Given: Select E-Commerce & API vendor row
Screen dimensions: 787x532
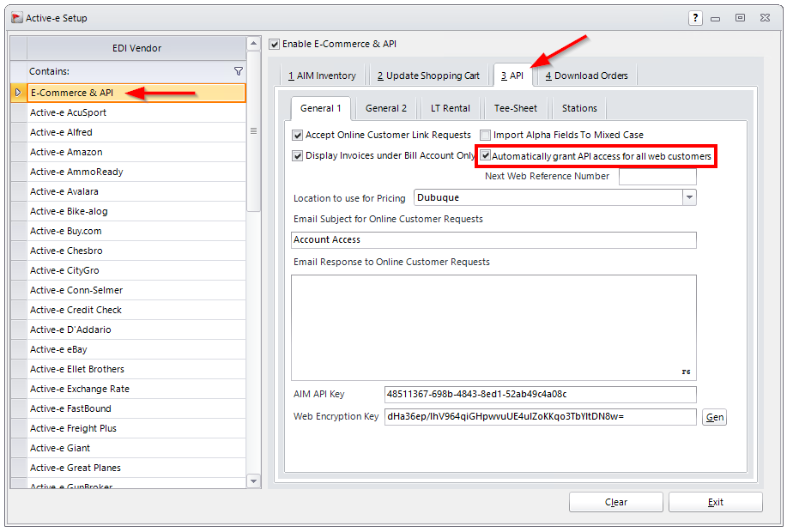Looking at the screenshot, I should pos(136,93).
